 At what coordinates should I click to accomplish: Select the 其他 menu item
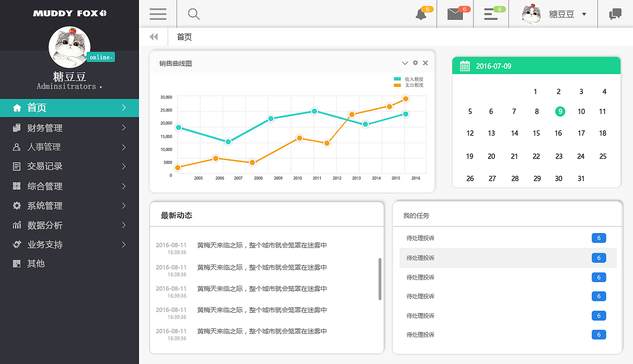point(69,264)
